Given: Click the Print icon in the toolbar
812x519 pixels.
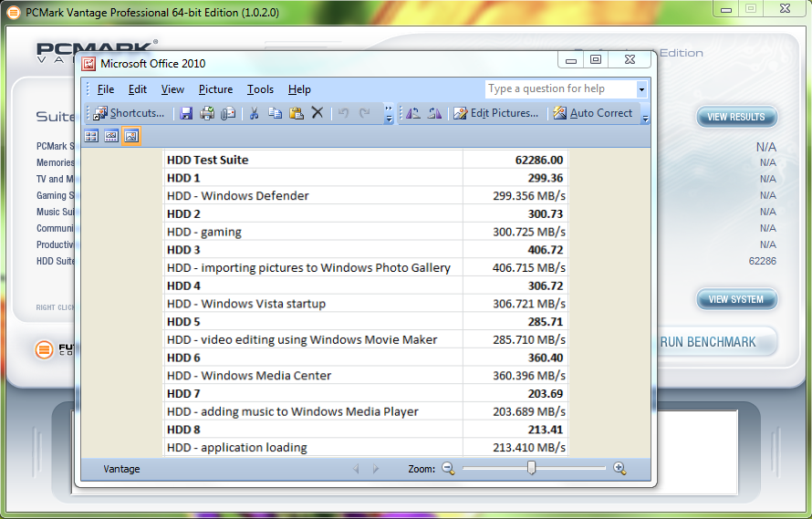Looking at the screenshot, I should (x=207, y=113).
